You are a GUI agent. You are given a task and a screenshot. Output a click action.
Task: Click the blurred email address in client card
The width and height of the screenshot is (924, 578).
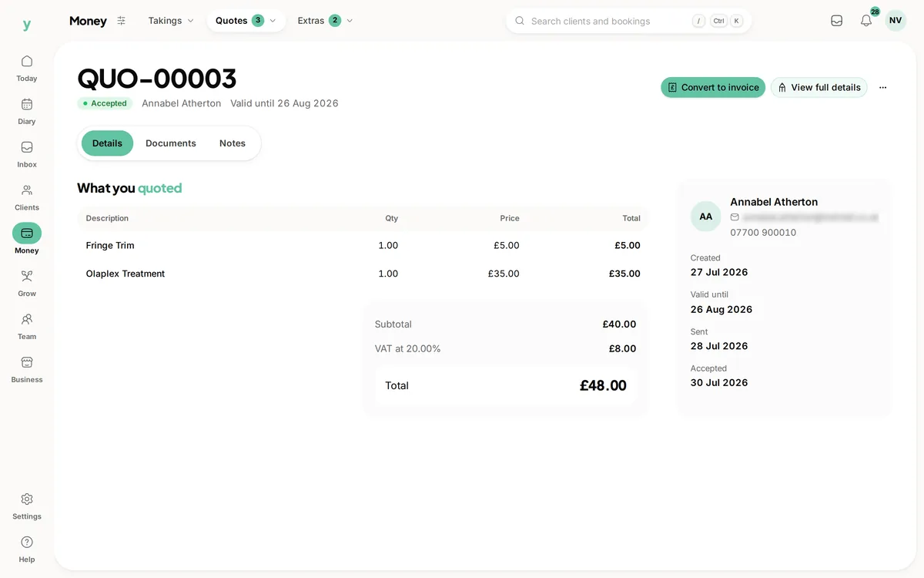pyautogui.click(x=810, y=217)
